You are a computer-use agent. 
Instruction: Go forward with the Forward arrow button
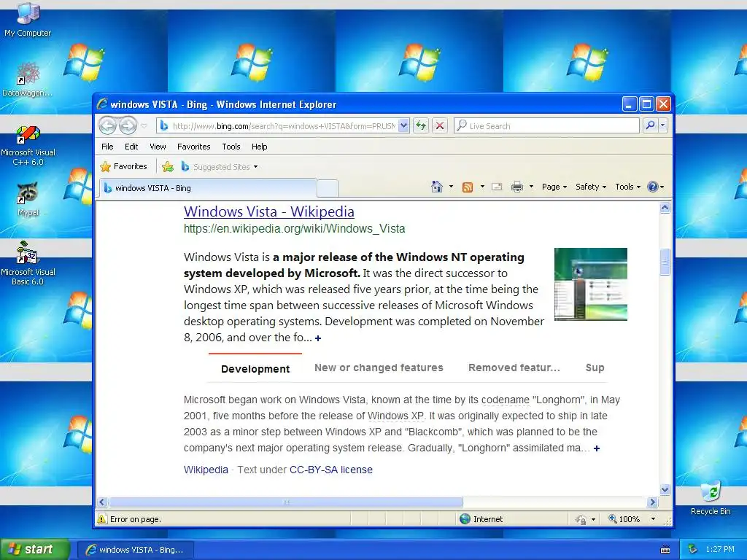click(x=128, y=125)
